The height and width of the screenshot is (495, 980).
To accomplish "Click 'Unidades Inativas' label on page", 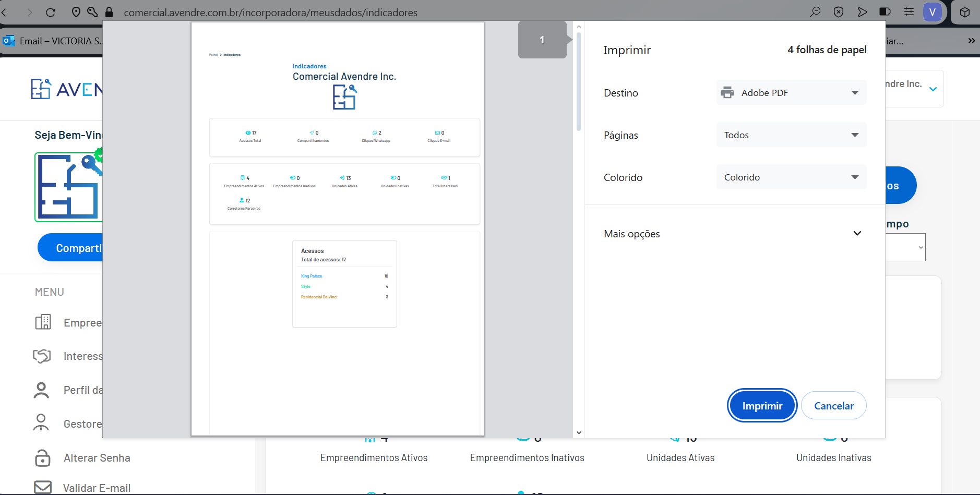I will [x=834, y=457].
